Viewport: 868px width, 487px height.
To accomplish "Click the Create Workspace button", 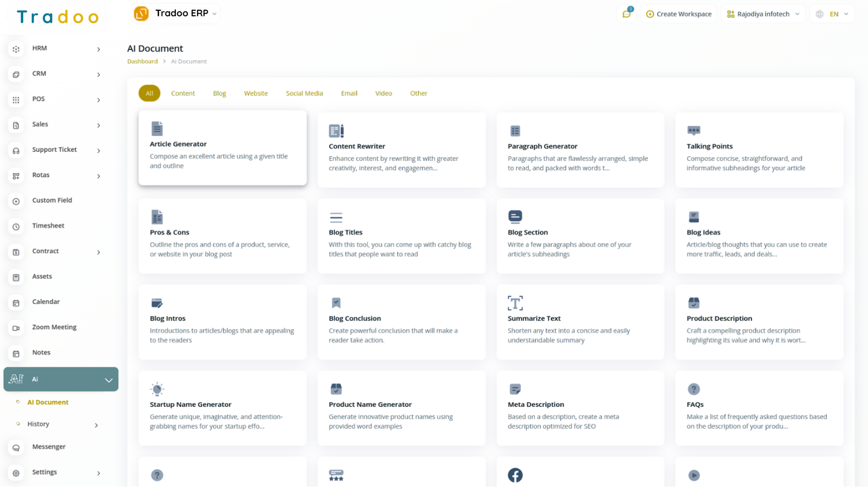I will click(679, 14).
